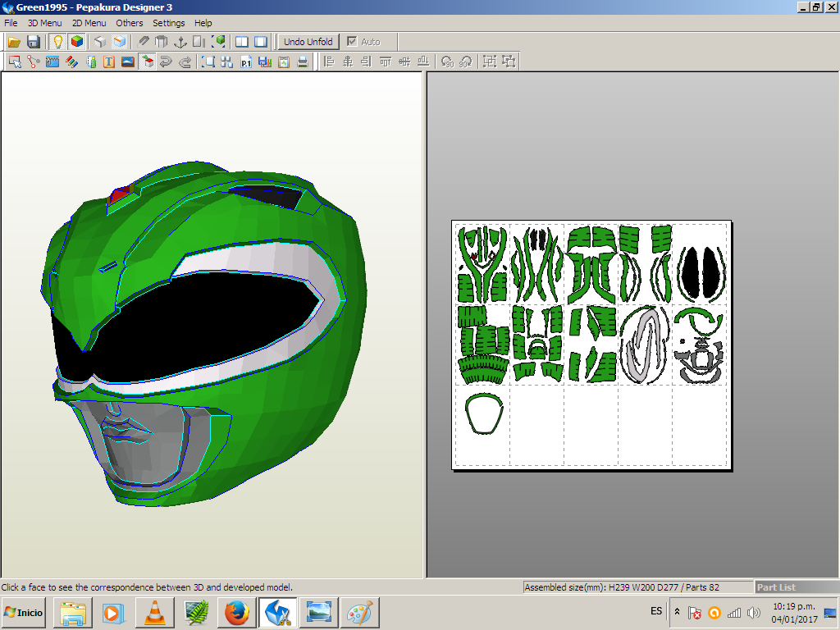Choose the join/disjoin edge nodes tool
This screenshot has height=630, width=840.
(x=33, y=62)
